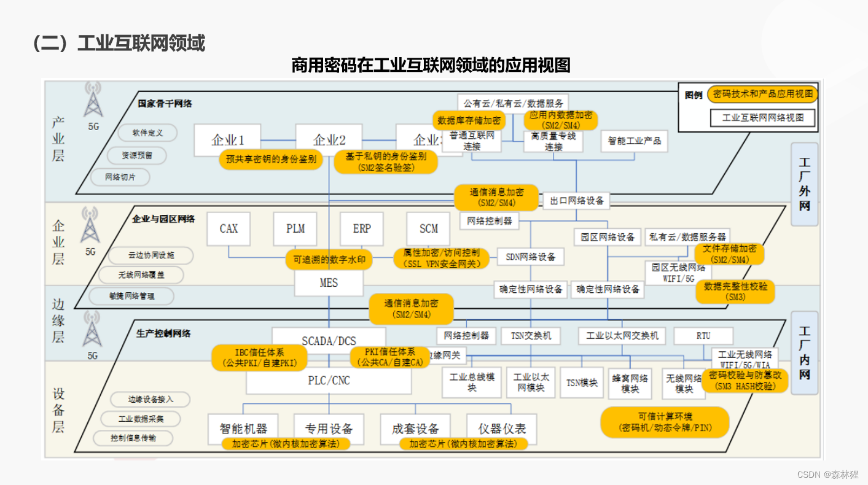Click the 边缘设备接入 pill label

(151, 399)
